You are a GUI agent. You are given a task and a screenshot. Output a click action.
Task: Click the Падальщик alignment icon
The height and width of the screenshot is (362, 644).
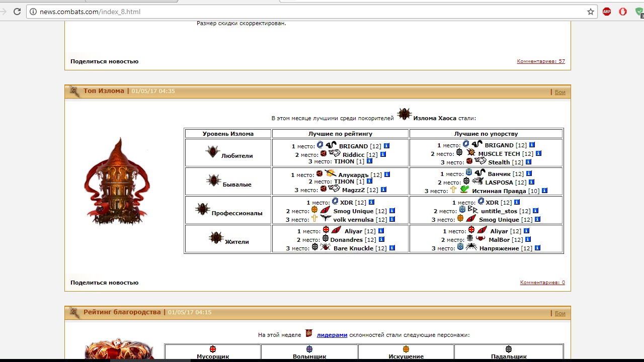pyautogui.click(x=509, y=349)
